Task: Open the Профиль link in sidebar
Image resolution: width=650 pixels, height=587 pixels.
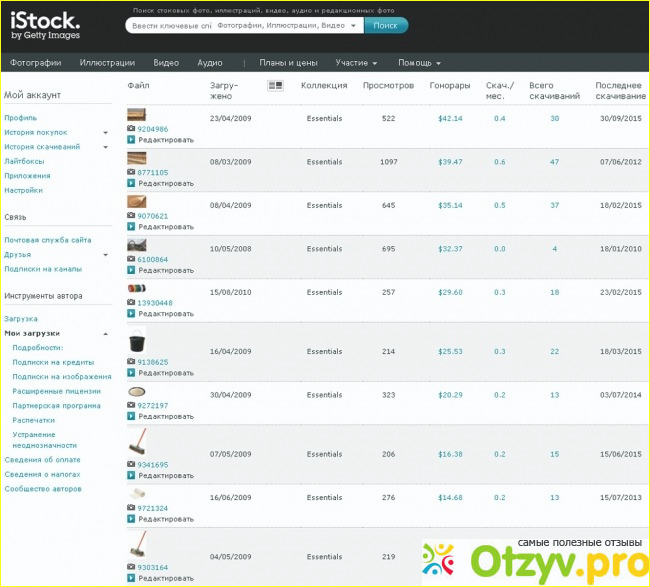Action: 20,117
